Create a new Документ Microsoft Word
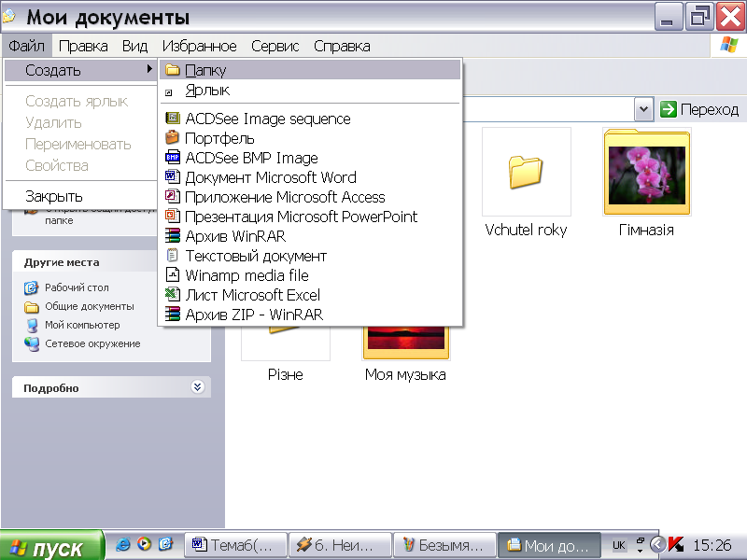The height and width of the screenshot is (560, 747). click(x=311, y=177)
